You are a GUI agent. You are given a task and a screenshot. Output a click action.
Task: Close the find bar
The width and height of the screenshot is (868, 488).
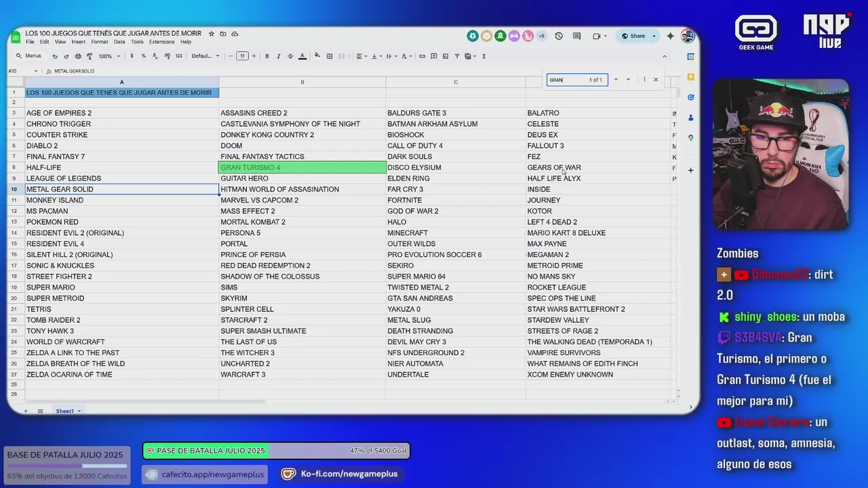pyautogui.click(x=656, y=80)
